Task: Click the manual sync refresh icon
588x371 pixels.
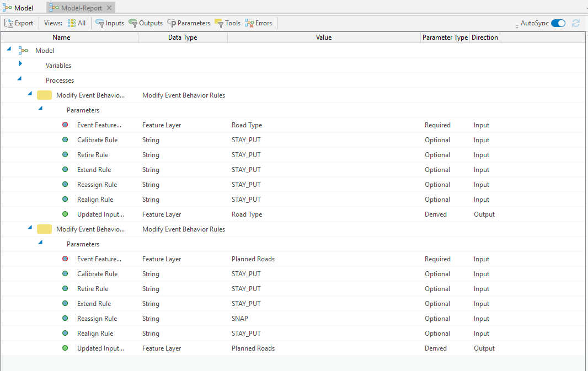Action: coord(576,23)
